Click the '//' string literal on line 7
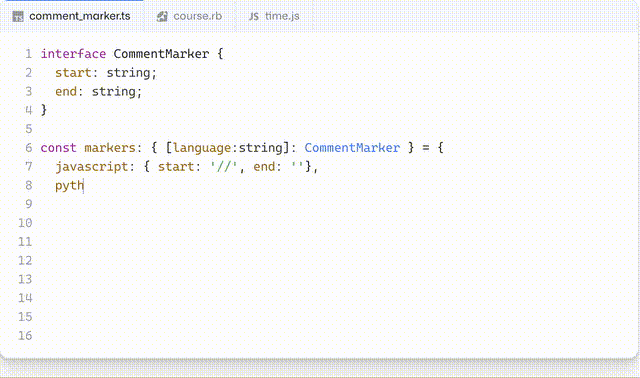640x378 pixels. click(224, 167)
